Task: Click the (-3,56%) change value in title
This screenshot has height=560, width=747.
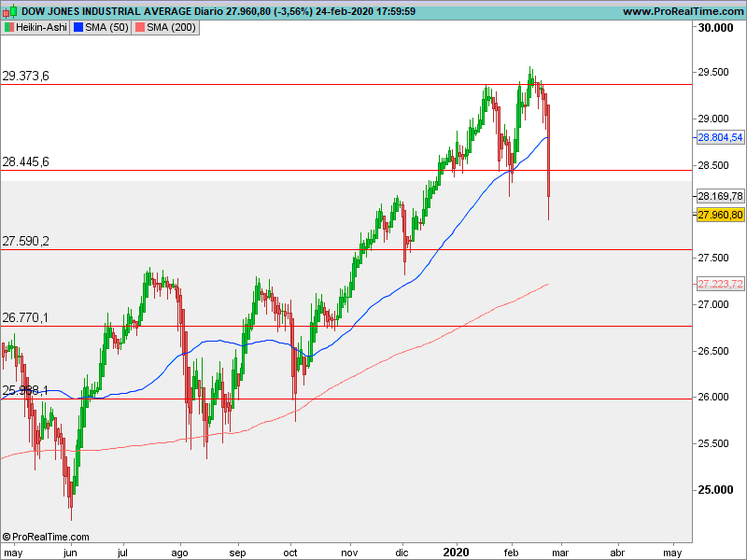Action: point(293,11)
